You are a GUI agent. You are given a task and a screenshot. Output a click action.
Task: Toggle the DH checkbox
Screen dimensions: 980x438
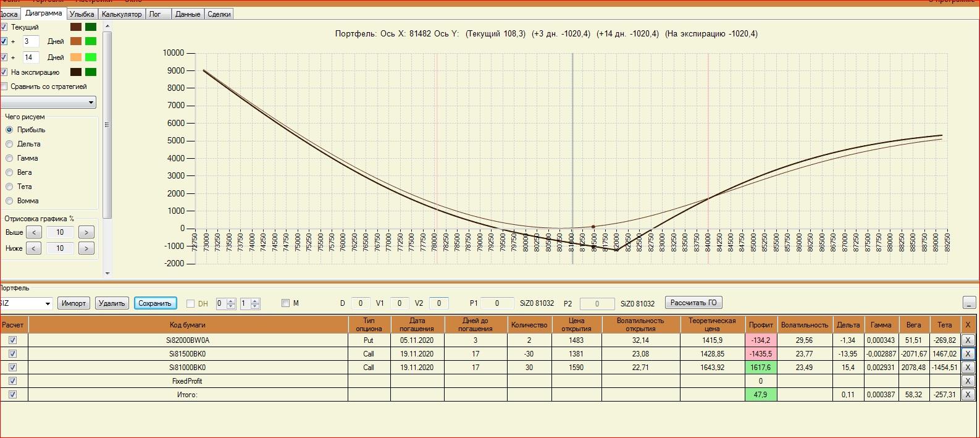point(190,303)
